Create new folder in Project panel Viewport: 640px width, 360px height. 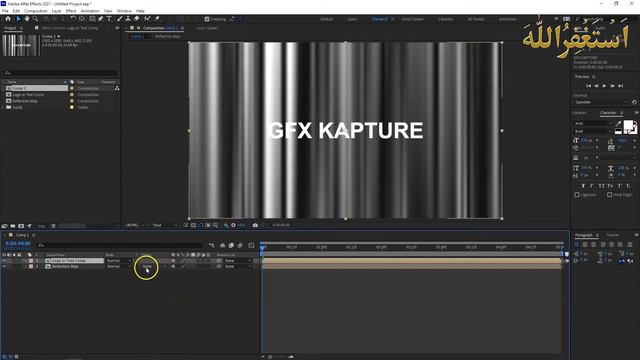pos(13,226)
